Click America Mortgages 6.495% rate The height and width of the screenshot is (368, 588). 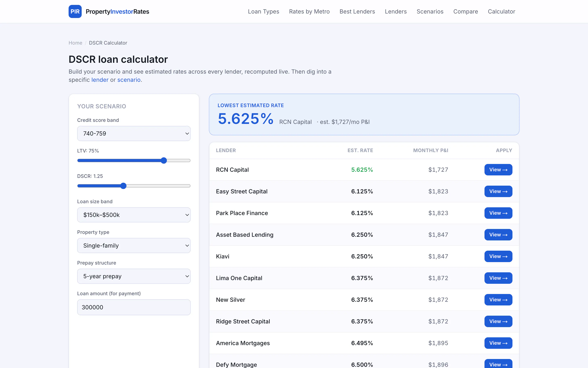point(362,343)
